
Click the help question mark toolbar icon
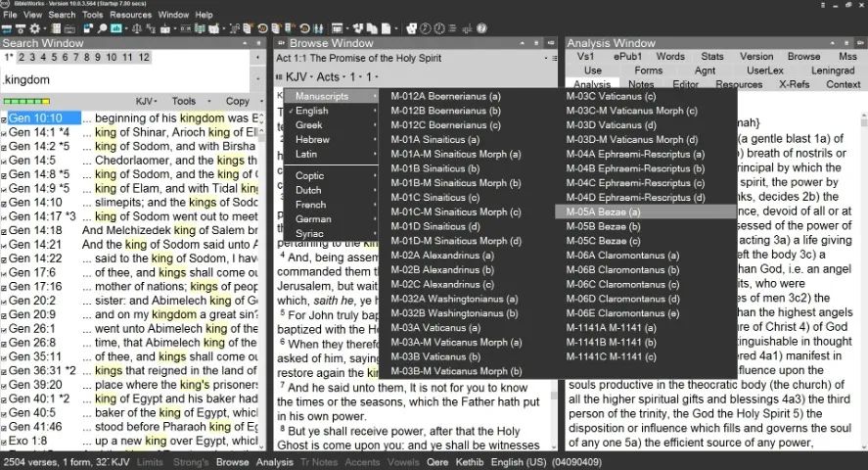click(x=481, y=28)
